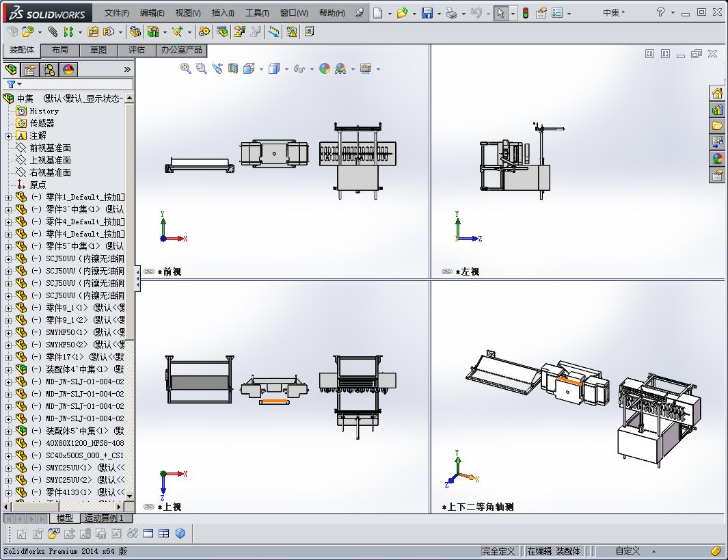Click the 完全定义 status bar text
The image size is (728, 560).
(x=498, y=551)
